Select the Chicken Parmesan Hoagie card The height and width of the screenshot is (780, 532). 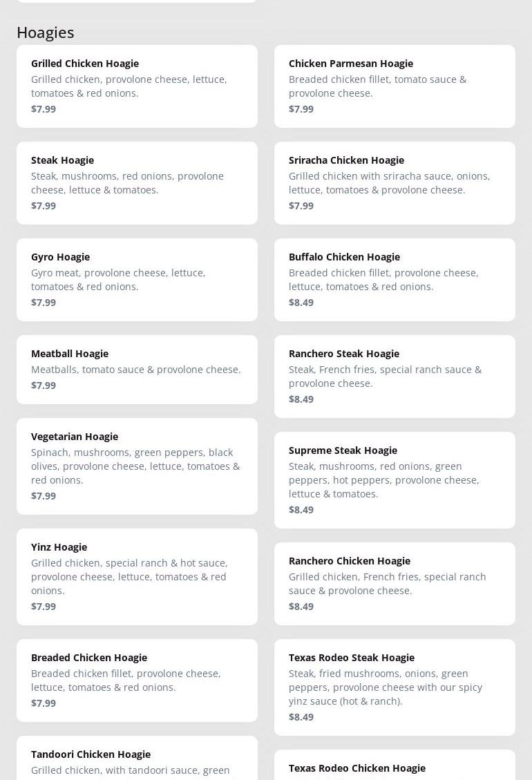395,86
